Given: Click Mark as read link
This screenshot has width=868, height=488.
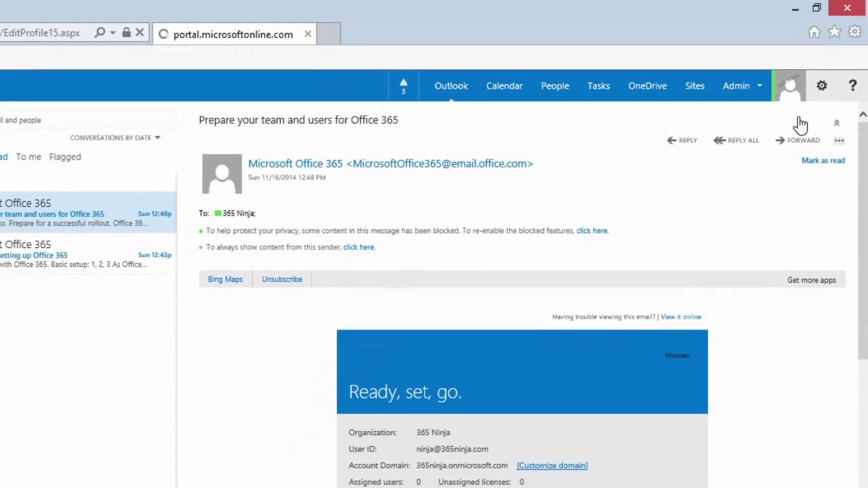Looking at the screenshot, I should click(x=823, y=161).
